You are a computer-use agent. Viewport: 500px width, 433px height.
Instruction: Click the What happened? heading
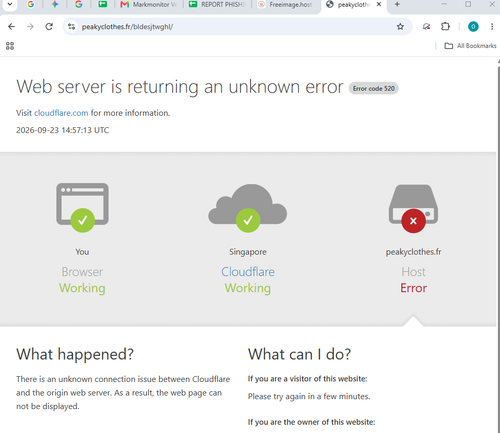(x=75, y=354)
